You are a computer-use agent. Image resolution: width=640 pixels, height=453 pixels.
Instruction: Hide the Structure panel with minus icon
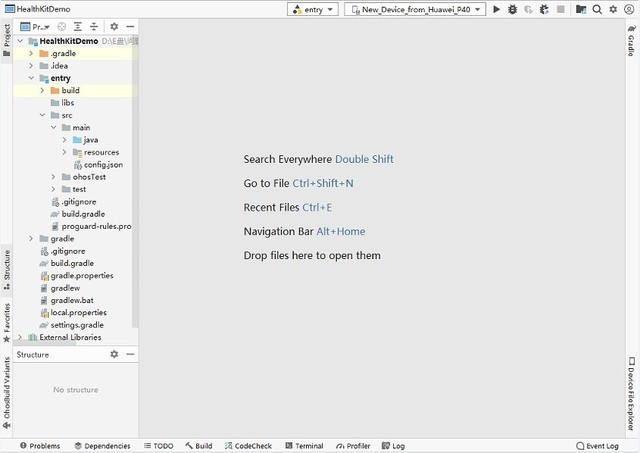pos(130,354)
